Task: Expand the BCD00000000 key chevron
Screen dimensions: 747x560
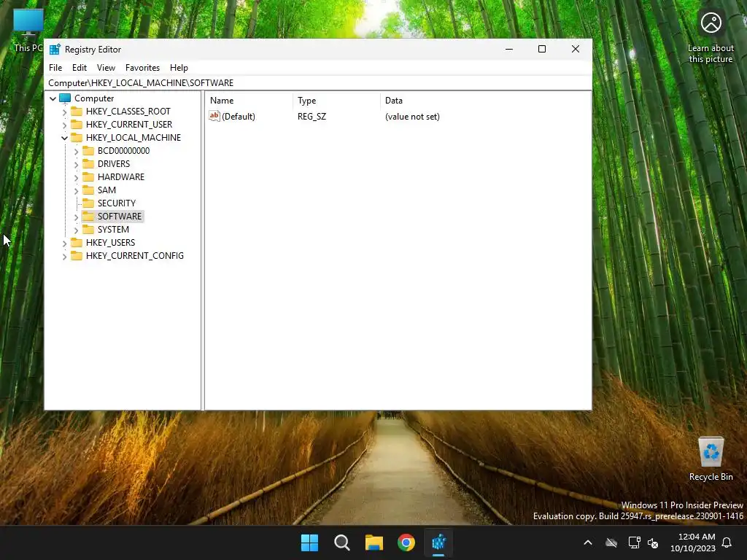Action: [x=76, y=151]
